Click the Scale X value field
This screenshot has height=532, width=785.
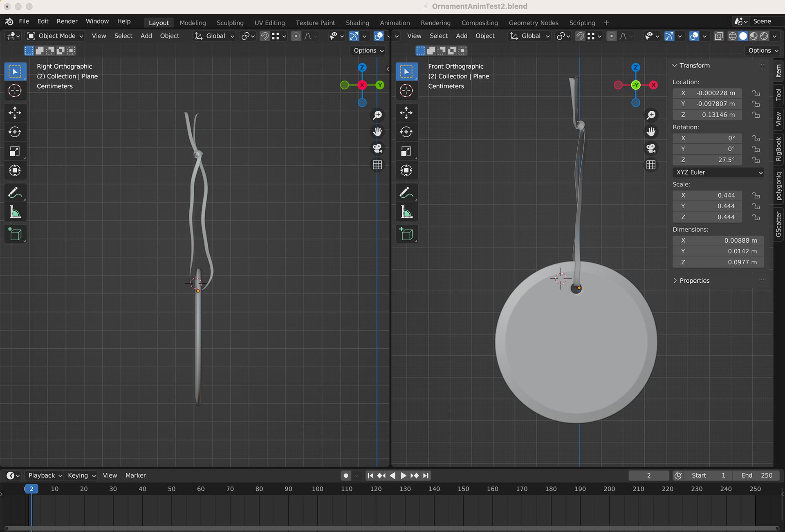(713, 195)
